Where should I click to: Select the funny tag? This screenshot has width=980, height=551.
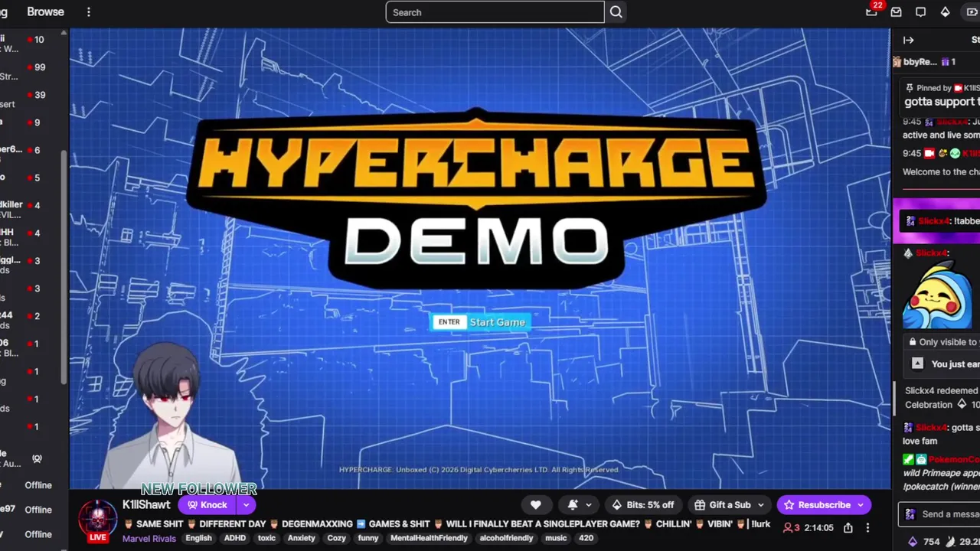click(x=368, y=538)
